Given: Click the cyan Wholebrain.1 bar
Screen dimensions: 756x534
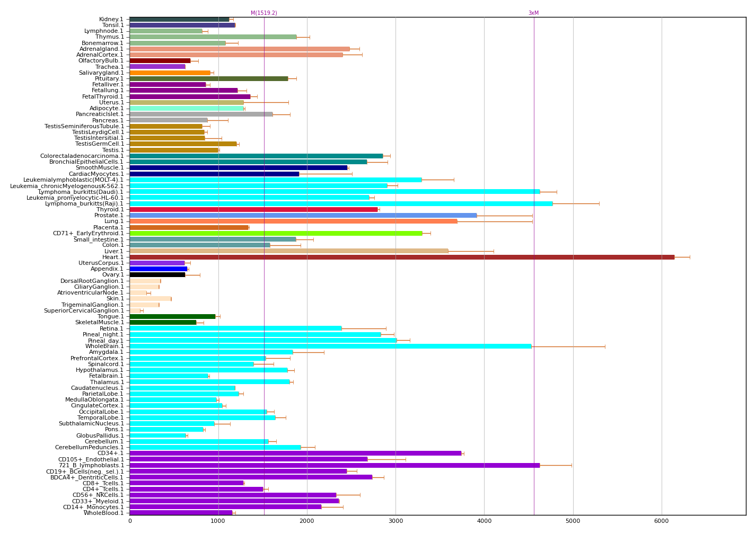Looking at the screenshot, I should pos(330,346).
